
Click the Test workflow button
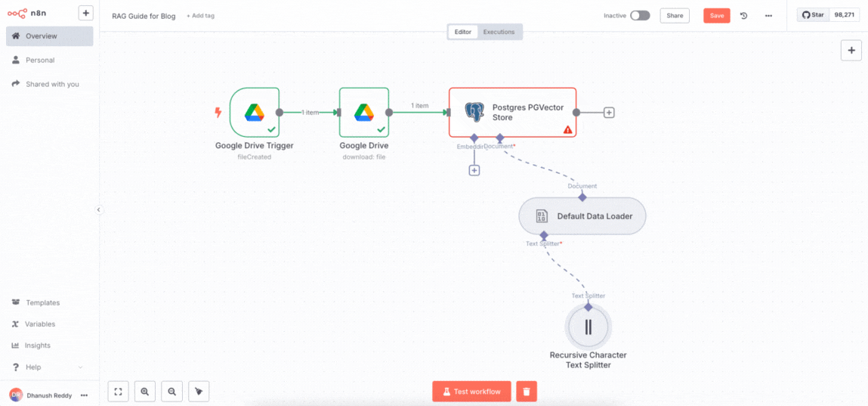tap(471, 392)
